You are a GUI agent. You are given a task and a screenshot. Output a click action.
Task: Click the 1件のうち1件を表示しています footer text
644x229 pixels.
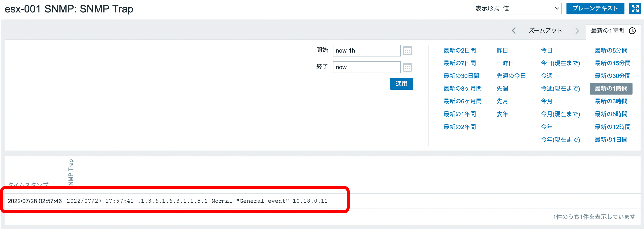(594, 217)
